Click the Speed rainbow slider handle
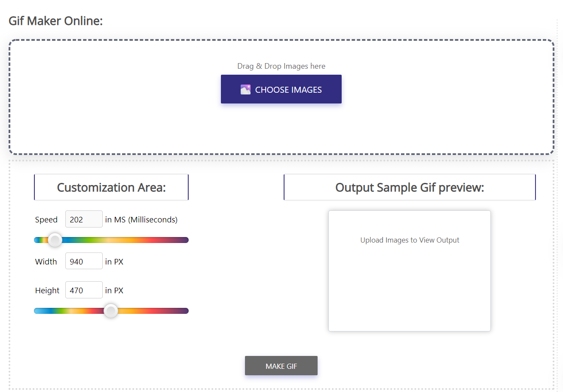Screen dimensions: 563x392 tap(55, 240)
